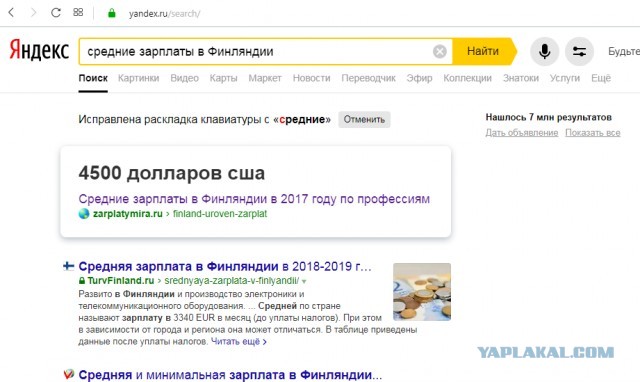
Task: Open the Услуги tab
Action: [x=564, y=78]
